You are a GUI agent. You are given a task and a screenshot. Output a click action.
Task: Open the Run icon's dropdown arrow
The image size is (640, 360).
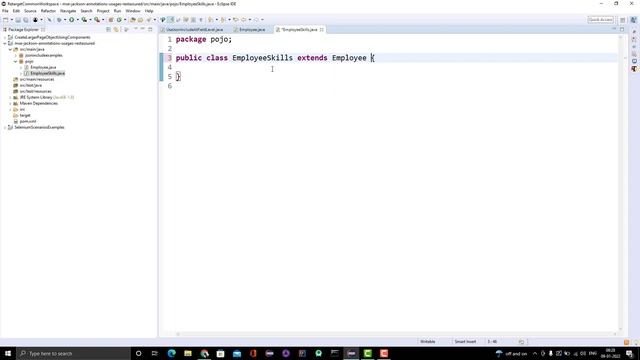click(77, 20)
